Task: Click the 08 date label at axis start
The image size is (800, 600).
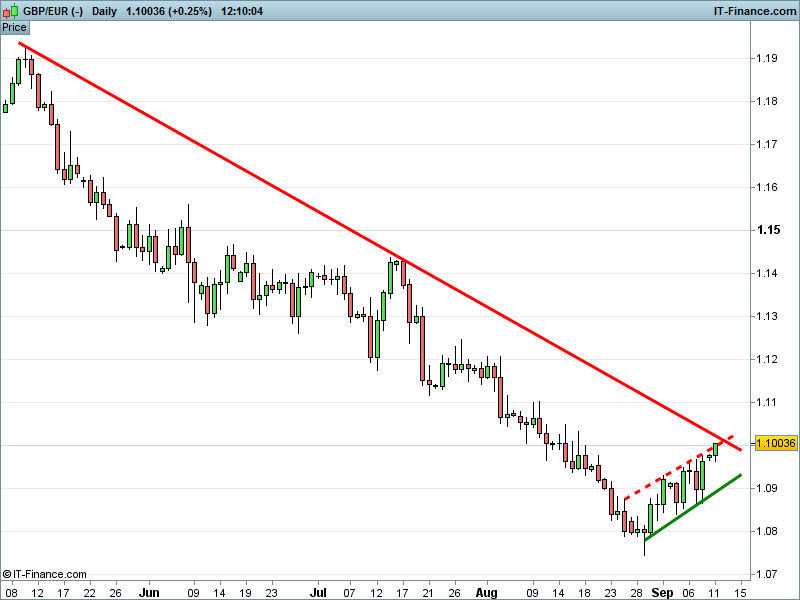Action: tap(11, 593)
